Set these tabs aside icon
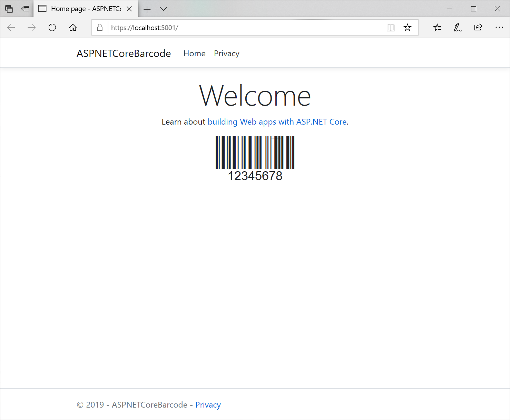This screenshot has height=420, width=510. coord(25,9)
